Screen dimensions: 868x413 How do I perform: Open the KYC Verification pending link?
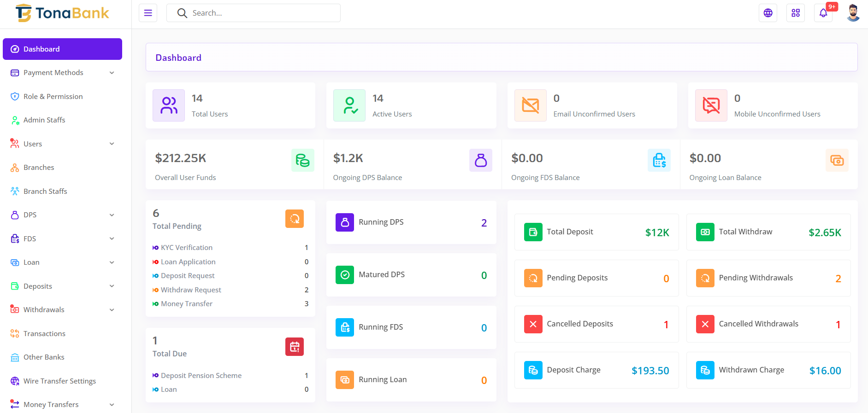click(x=187, y=248)
